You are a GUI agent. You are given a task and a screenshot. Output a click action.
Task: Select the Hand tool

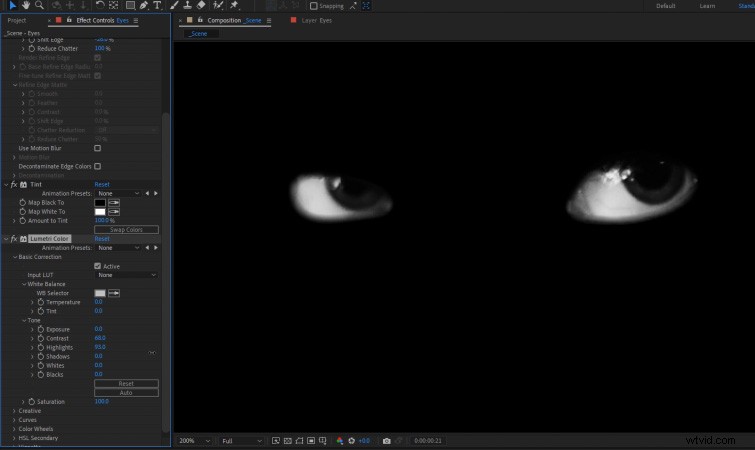(x=26, y=5)
